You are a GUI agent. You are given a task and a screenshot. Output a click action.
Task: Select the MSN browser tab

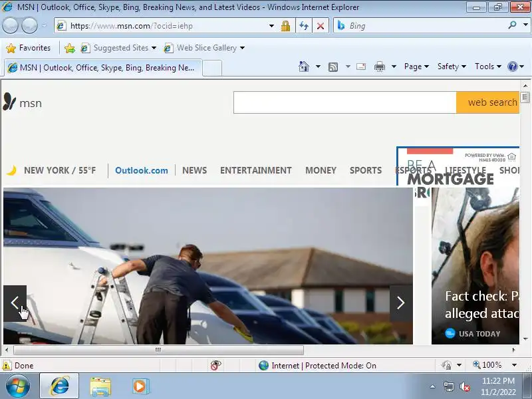click(x=103, y=68)
